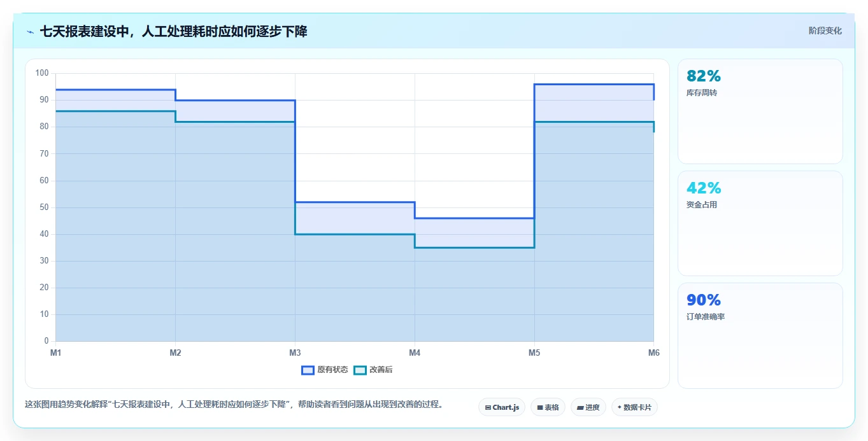Screen dimensions: 868x441
Task: Click the 42% value
Action: coord(704,188)
